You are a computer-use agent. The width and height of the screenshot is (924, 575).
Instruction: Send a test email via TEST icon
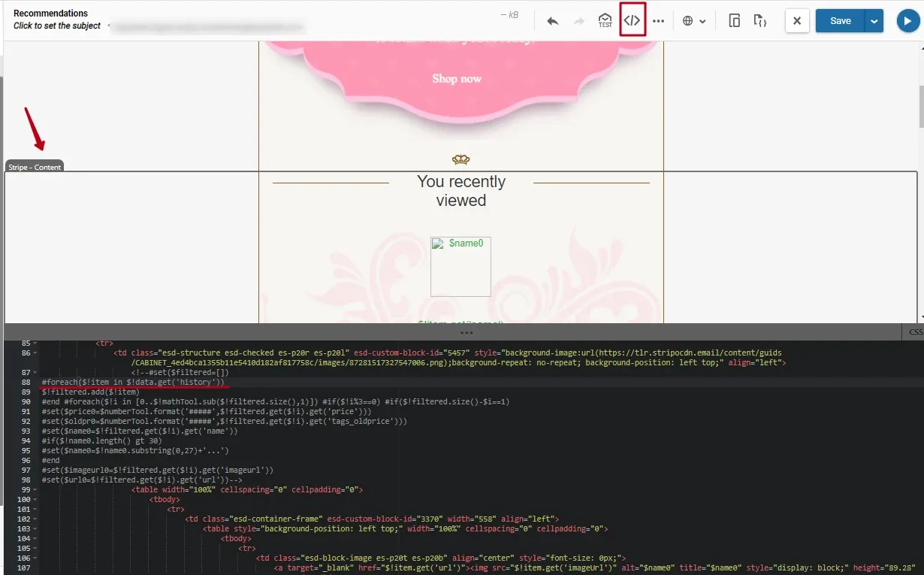click(605, 20)
